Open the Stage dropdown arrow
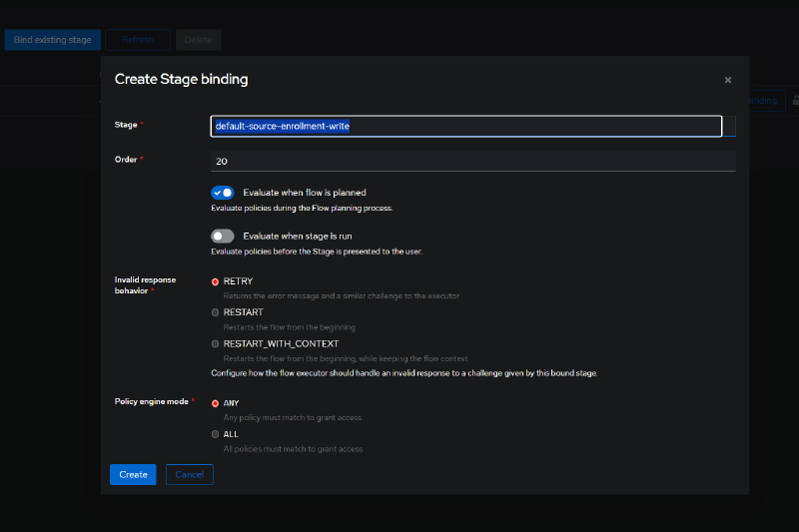The image size is (799, 532). click(x=729, y=126)
